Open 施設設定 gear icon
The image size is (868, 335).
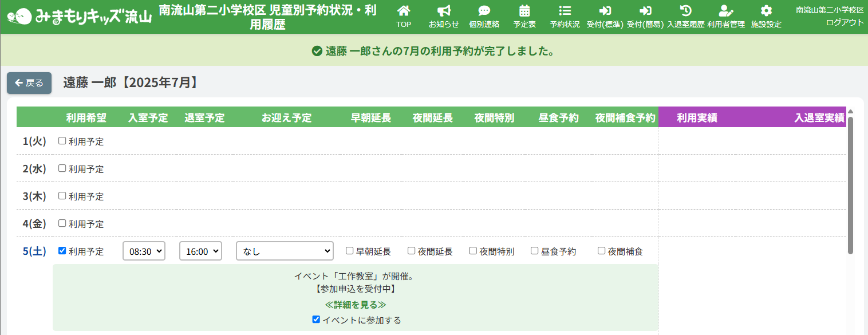[766, 11]
